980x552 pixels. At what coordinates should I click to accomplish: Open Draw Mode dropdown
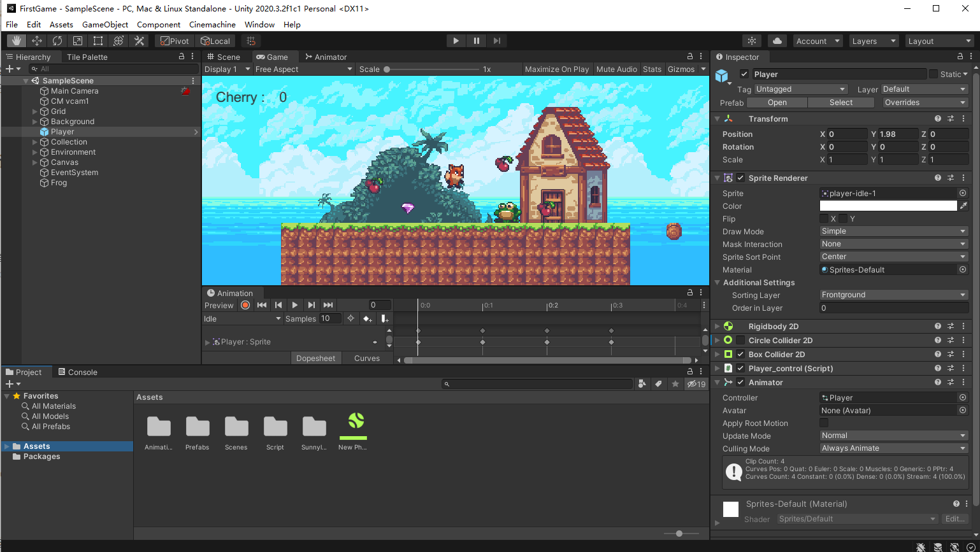pyautogui.click(x=894, y=231)
